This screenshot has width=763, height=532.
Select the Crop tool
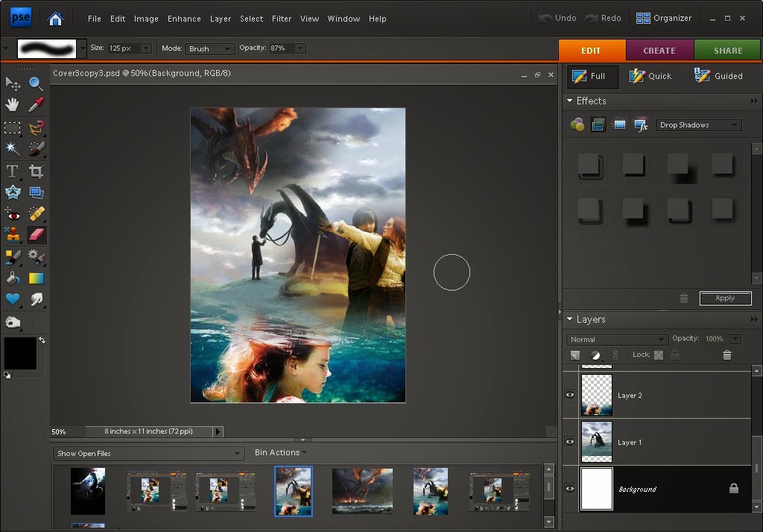click(x=36, y=171)
